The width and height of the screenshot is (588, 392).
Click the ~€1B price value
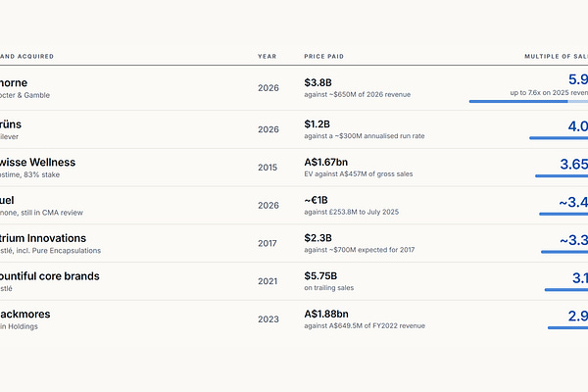[x=316, y=200]
